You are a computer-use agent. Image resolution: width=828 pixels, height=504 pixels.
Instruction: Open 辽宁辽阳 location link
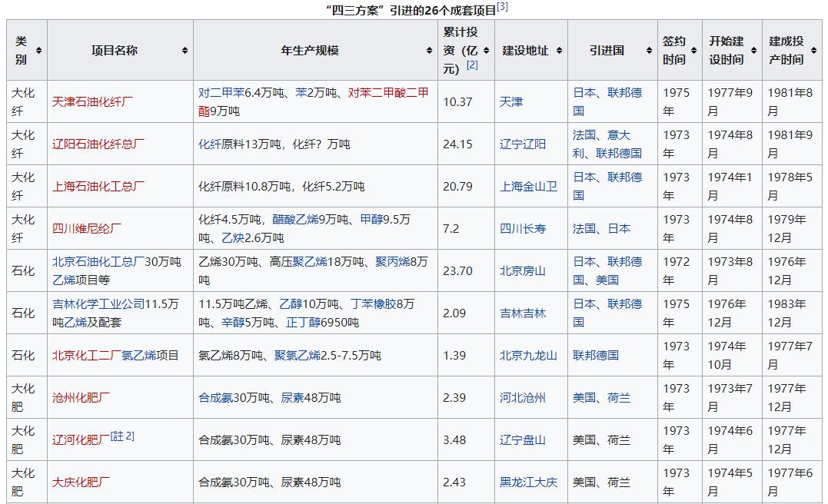point(523,144)
